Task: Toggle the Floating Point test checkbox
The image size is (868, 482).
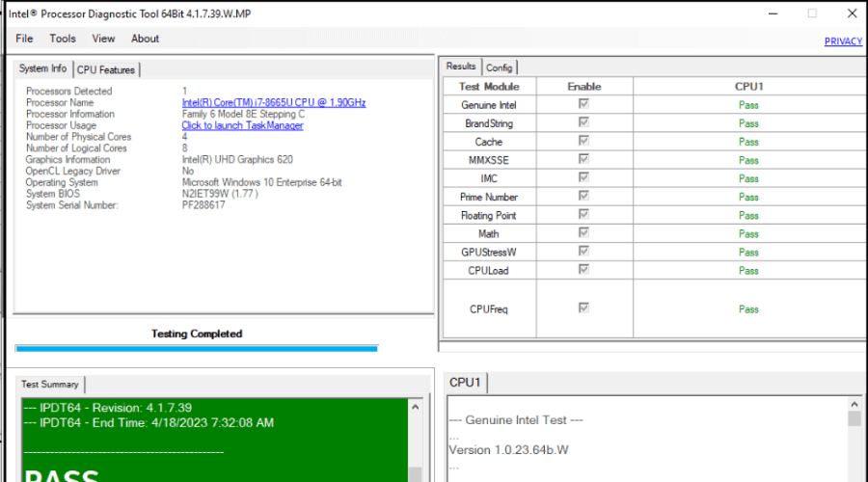Action: 583,214
